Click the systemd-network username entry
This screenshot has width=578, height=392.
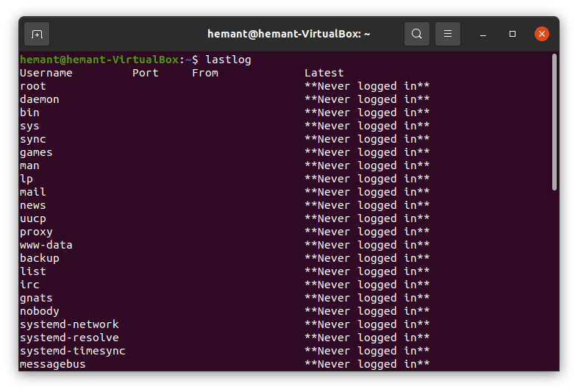(x=69, y=324)
